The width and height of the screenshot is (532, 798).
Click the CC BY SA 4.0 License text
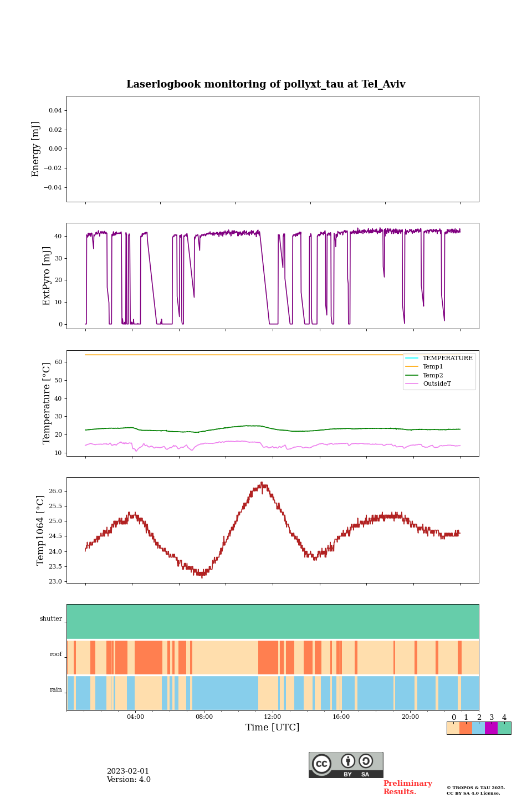(x=473, y=793)
